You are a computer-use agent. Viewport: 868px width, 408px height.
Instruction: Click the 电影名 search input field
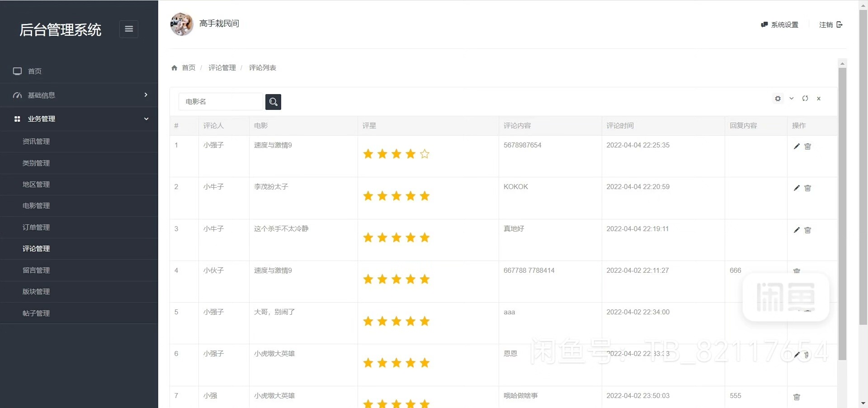coord(221,102)
